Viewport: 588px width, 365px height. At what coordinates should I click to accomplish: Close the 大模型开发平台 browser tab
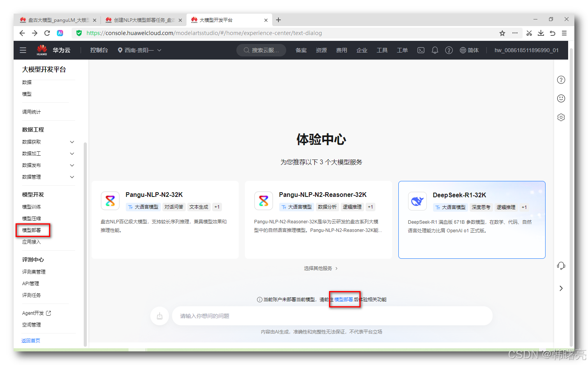pyautogui.click(x=266, y=20)
